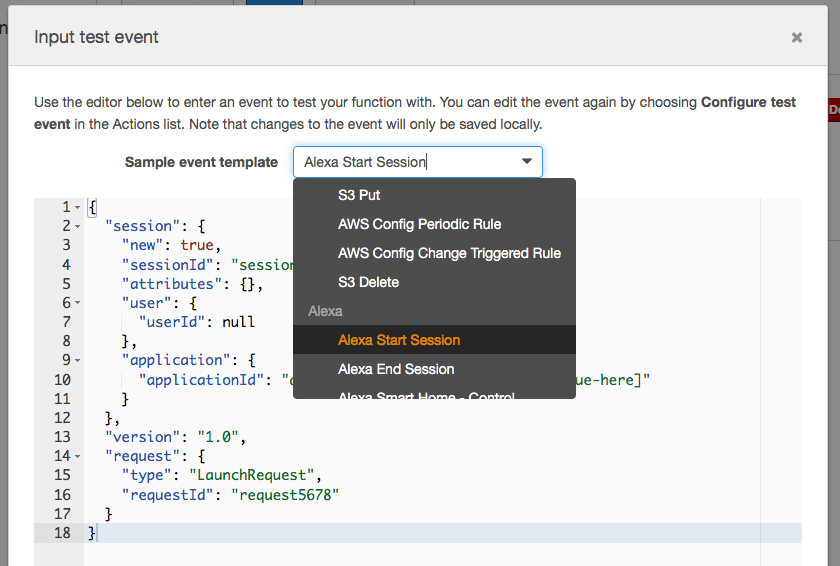Select S3 Put from template list
Viewport: 840px width, 566px height.
click(359, 195)
